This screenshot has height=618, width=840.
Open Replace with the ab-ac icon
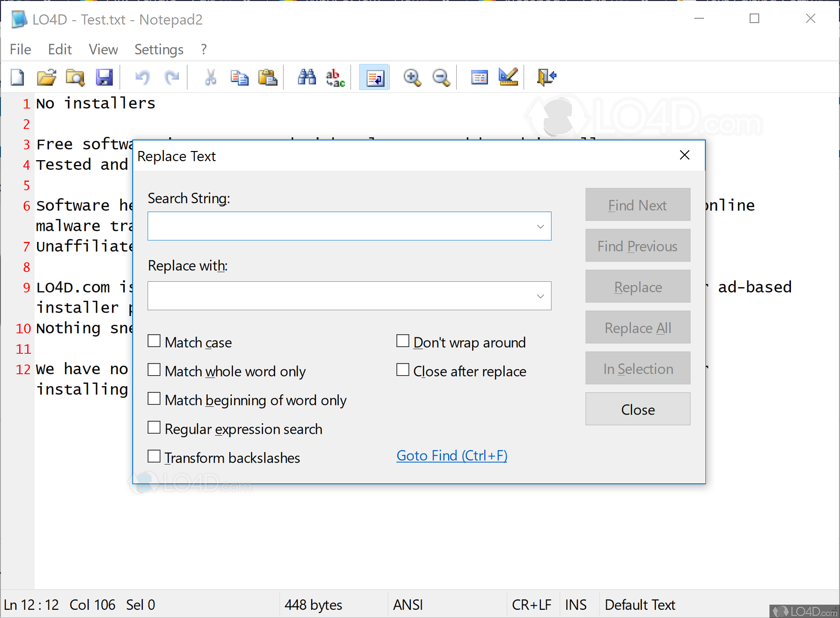[x=335, y=77]
